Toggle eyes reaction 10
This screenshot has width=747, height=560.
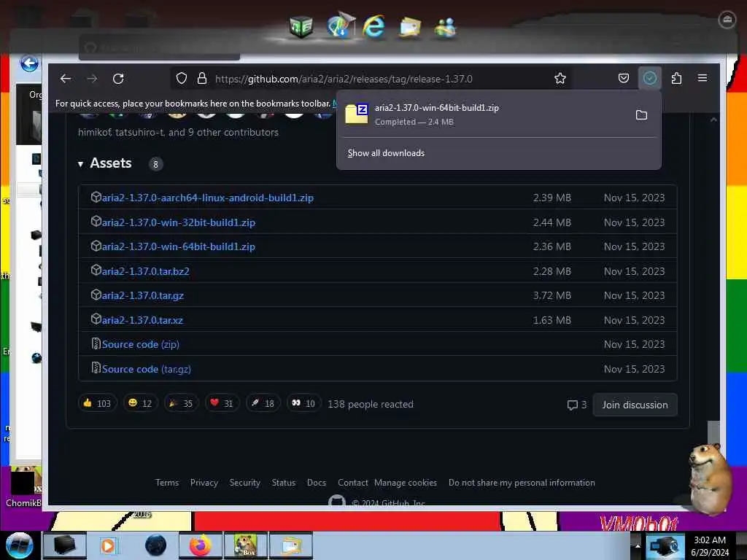303,404
